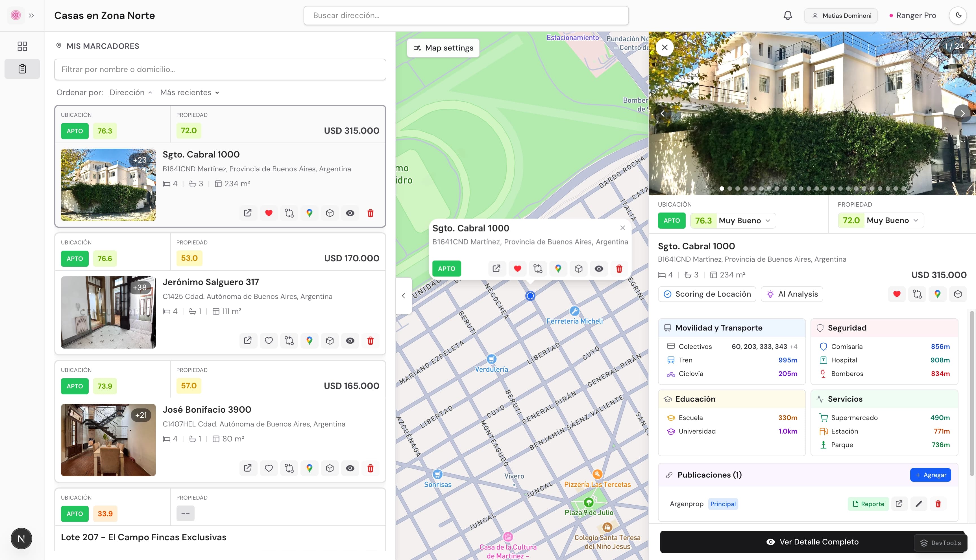Click the Buscar dirección search field
Image resolution: width=976 pixels, height=560 pixels.
click(465, 16)
